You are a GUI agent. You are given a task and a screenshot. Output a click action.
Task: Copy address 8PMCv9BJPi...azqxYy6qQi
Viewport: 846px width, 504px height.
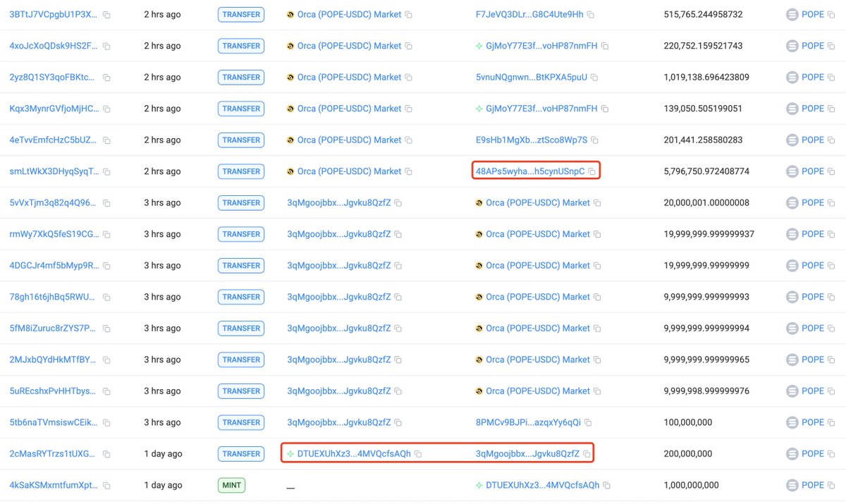(588, 422)
